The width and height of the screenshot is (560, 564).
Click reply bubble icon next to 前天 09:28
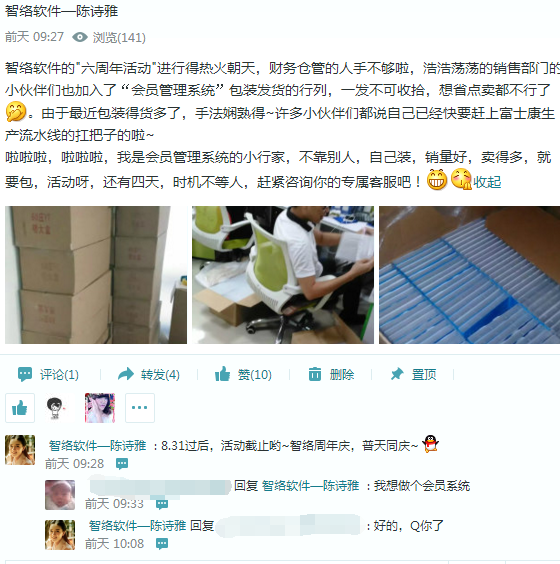pos(122,464)
